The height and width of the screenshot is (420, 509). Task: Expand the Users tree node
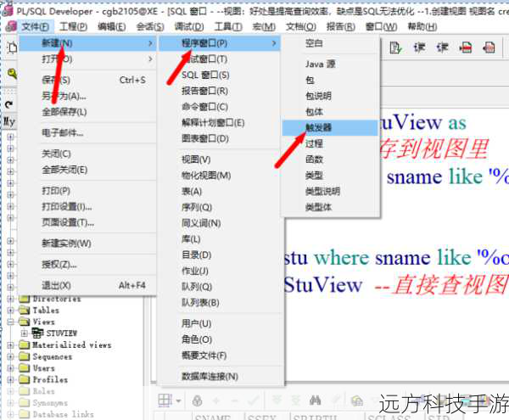[x=10, y=368]
